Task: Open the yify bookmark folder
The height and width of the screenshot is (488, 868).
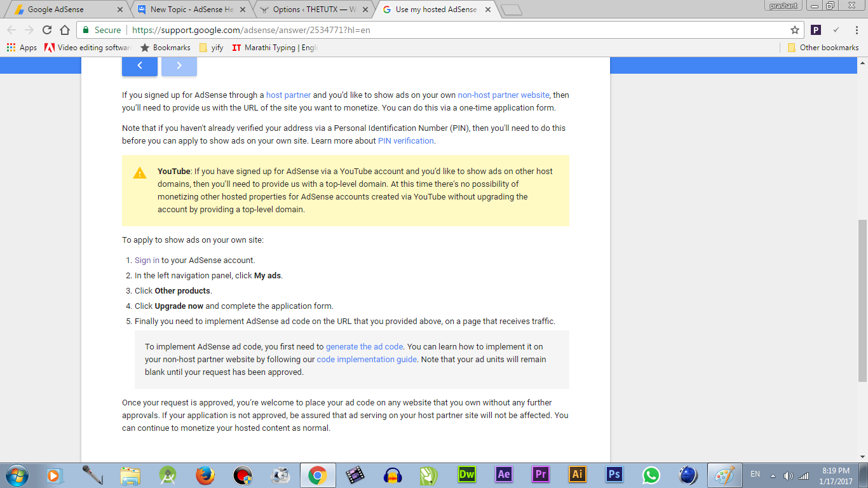Action: (211, 48)
